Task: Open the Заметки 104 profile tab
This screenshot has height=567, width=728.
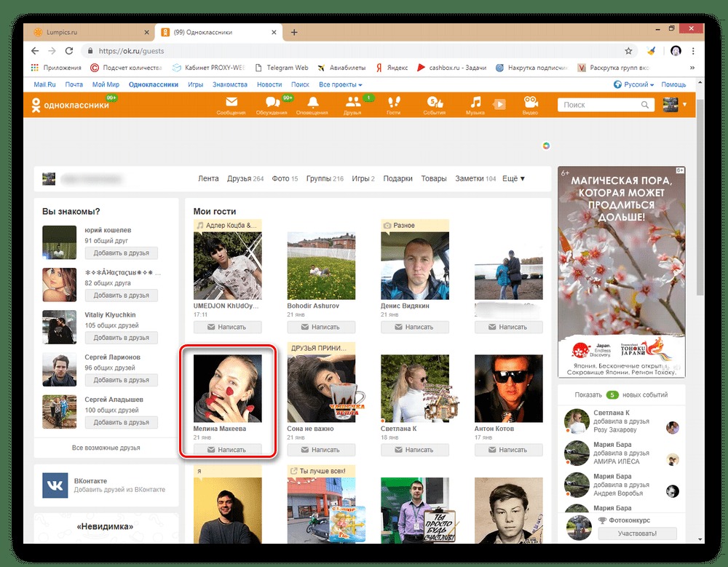Action: [475, 178]
